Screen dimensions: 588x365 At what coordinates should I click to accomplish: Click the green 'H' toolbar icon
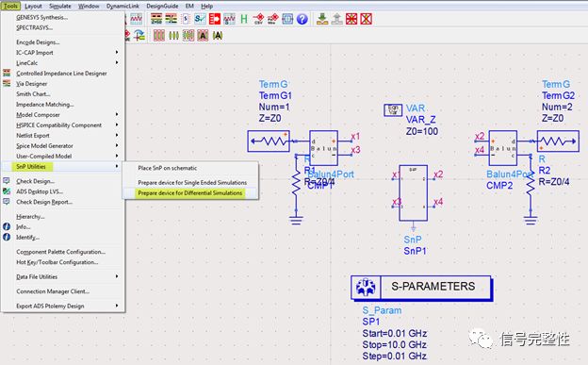tap(244, 19)
